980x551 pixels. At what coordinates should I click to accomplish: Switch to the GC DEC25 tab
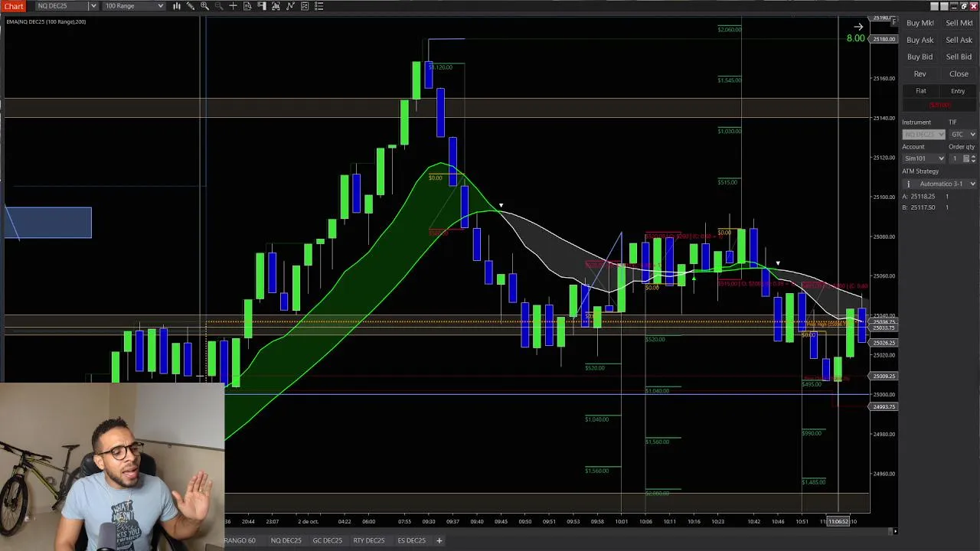pos(327,540)
